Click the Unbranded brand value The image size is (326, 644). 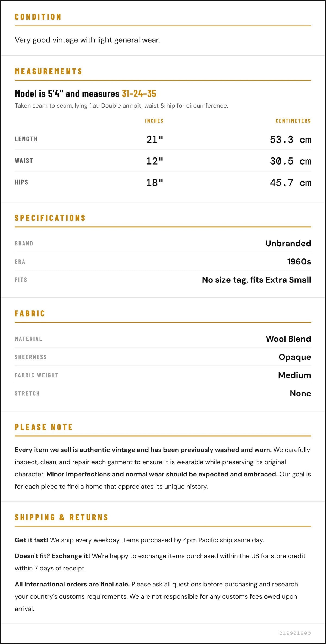(288, 243)
